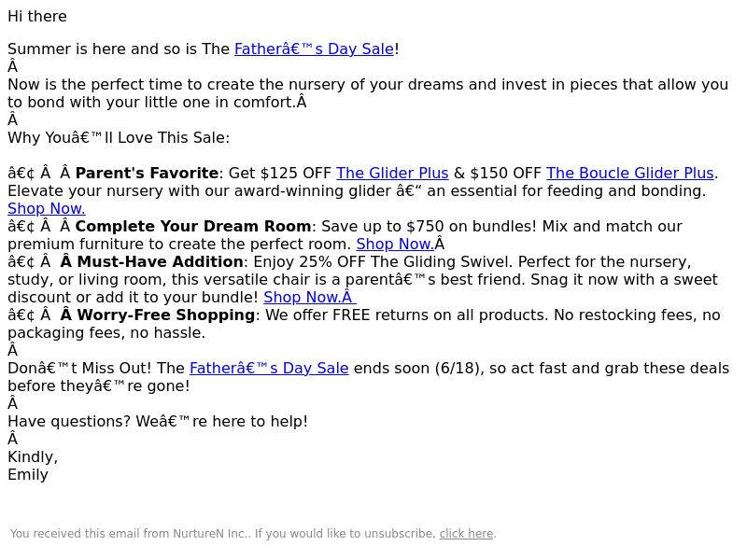Viewport: 747px width, 560px height.
Task: Click the 'Hi there' greeting text
Action: pos(37,17)
